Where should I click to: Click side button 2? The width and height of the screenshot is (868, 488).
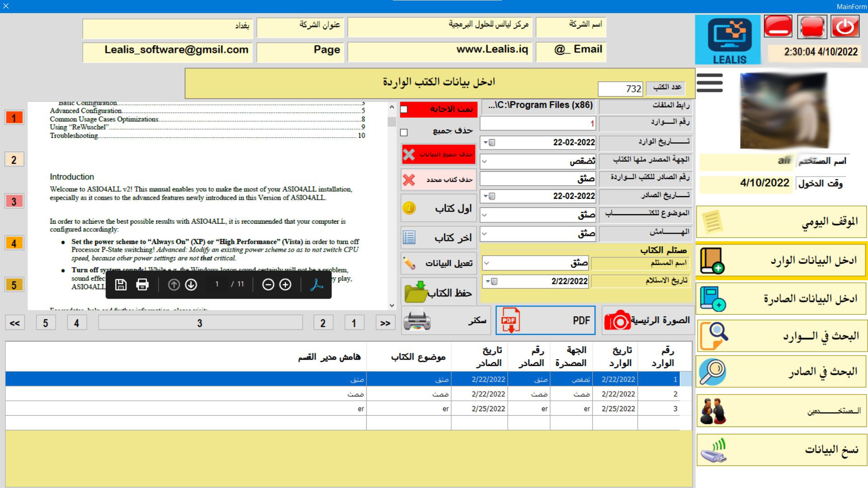[14, 160]
